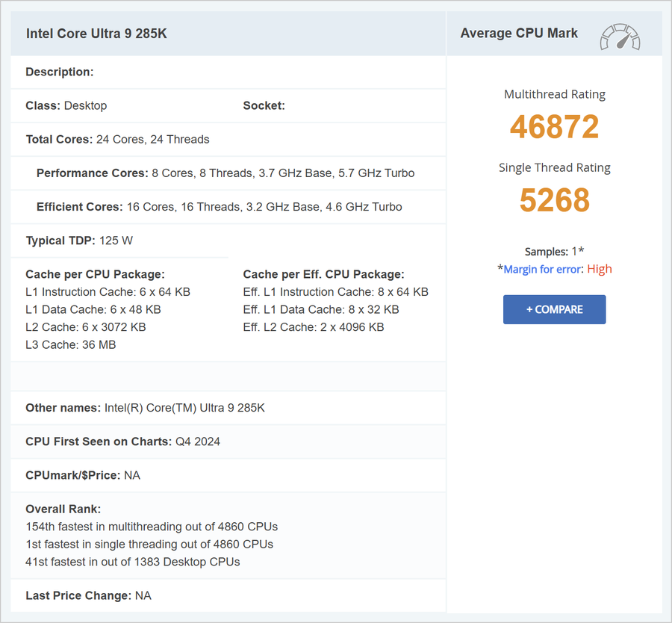Click the speedometer gauge icon
The width and height of the screenshot is (672, 623).
(x=620, y=37)
